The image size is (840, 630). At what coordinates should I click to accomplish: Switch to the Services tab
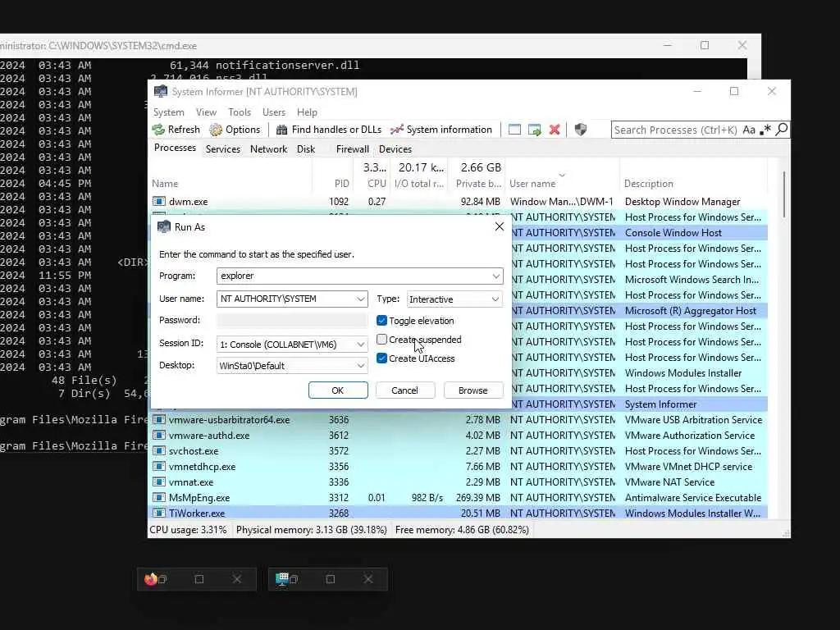[223, 149]
